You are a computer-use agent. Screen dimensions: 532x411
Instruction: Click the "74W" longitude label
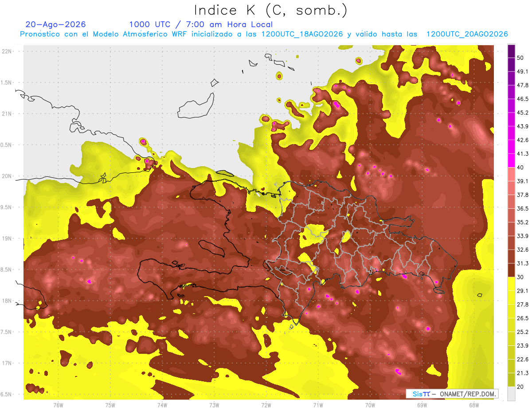click(162, 405)
